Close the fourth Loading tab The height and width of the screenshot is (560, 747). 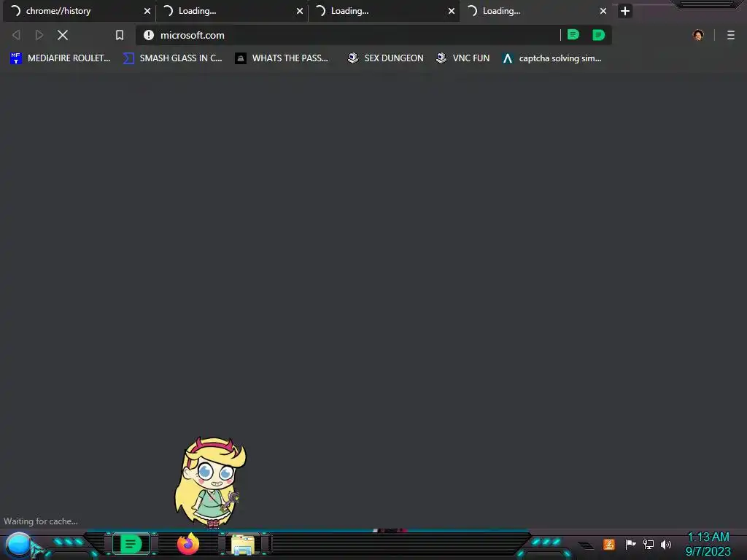click(603, 11)
